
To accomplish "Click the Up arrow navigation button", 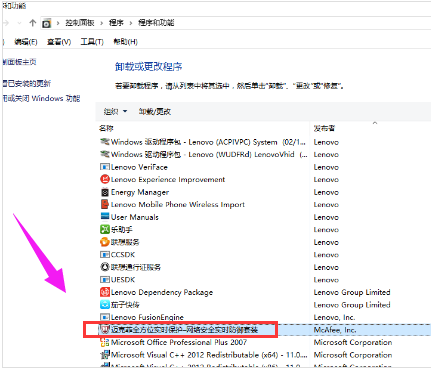I will click(x=32, y=23).
